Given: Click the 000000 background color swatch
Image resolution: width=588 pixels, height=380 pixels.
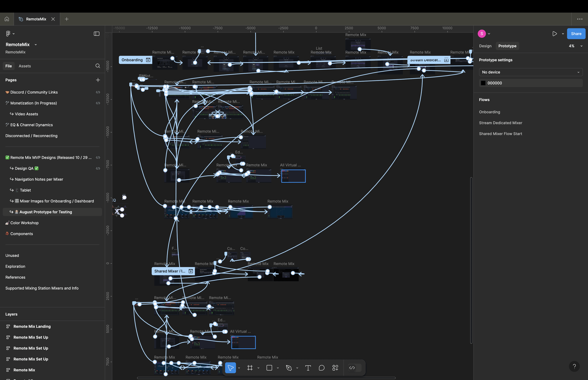Looking at the screenshot, I should [483, 83].
